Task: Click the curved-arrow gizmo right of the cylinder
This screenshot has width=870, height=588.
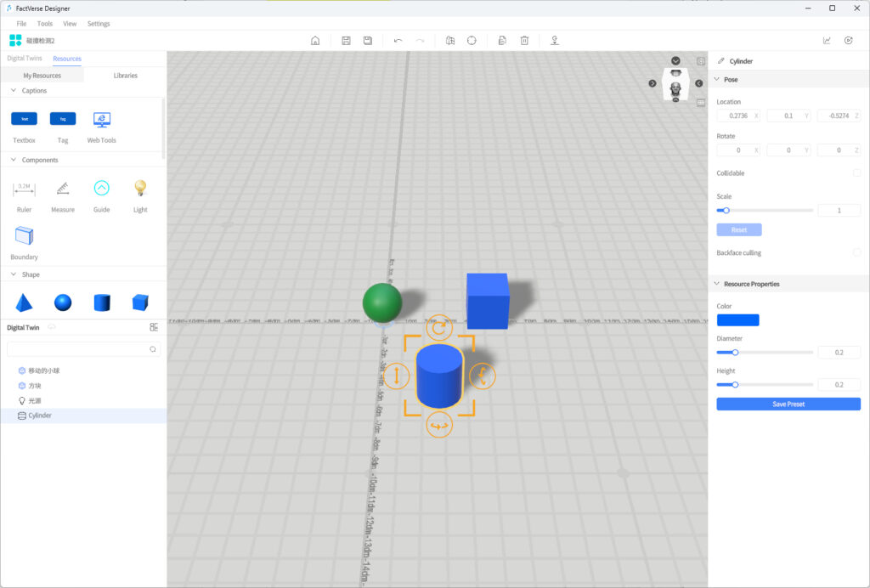Action: coord(482,376)
